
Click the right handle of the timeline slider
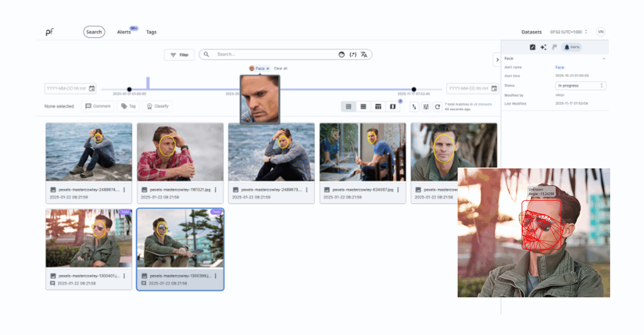coord(414,89)
